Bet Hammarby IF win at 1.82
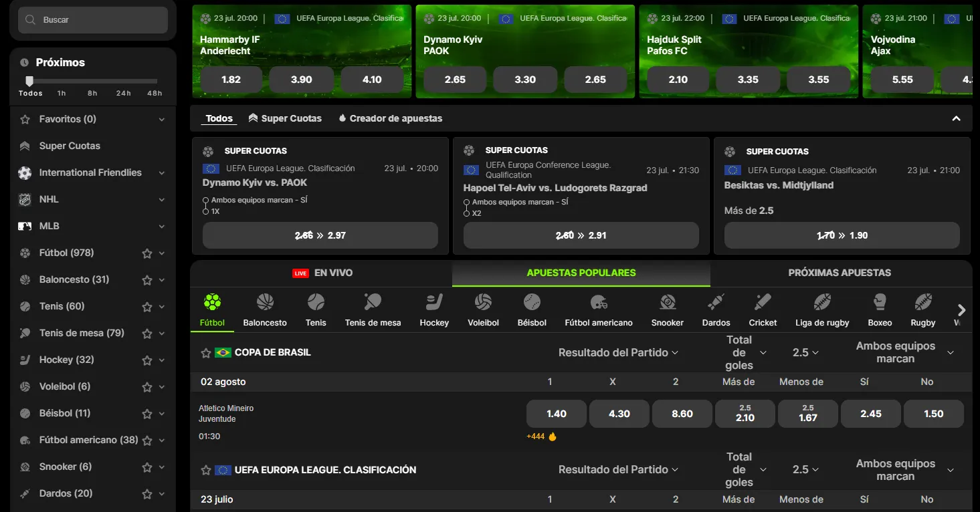The image size is (980, 512). point(231,80)
